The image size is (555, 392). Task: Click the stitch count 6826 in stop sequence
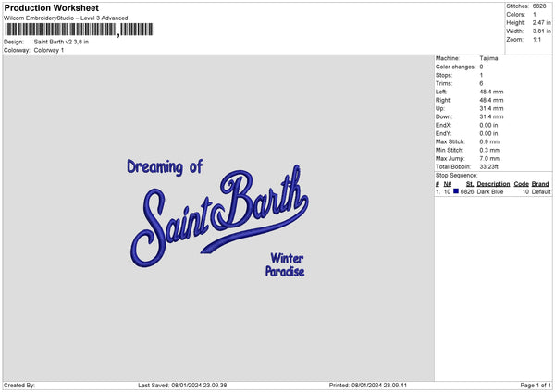pyautogui.click(x=467, y=191)
